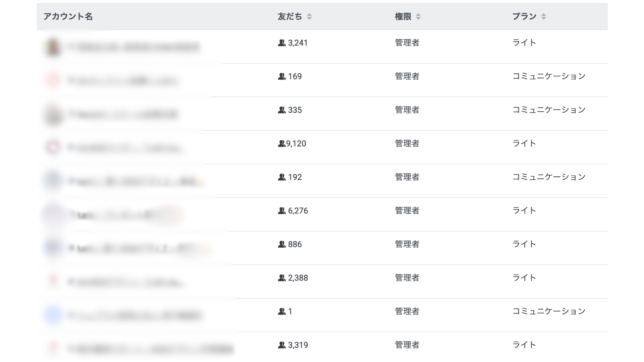
Task: Click the friends icon beside 2,388
Action: click(x=282, y=278)
